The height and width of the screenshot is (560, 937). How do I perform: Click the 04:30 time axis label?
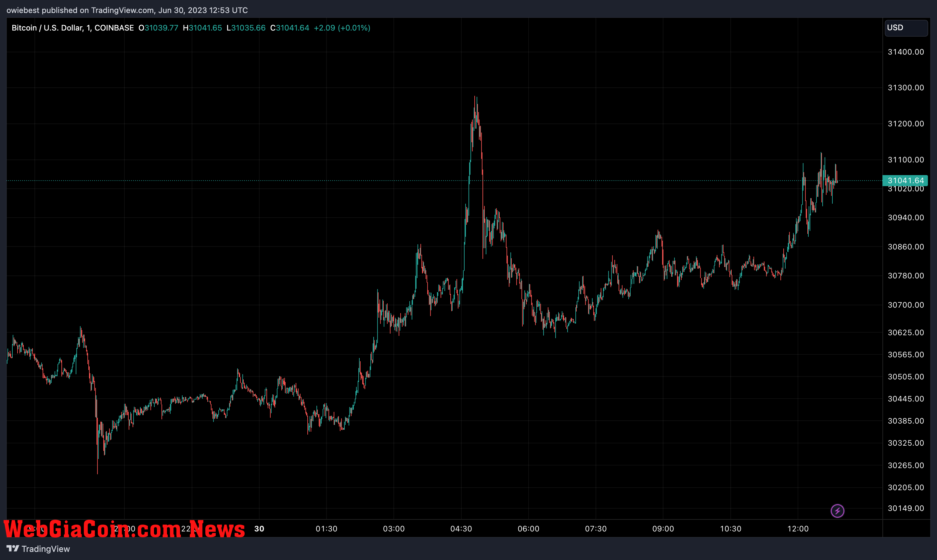[461, 529]
